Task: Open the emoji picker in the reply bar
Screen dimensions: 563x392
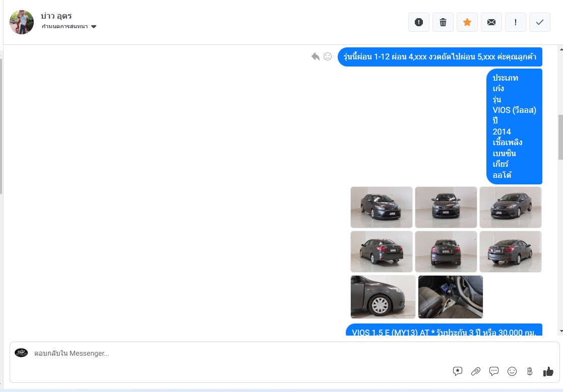Action: (512, 371)
